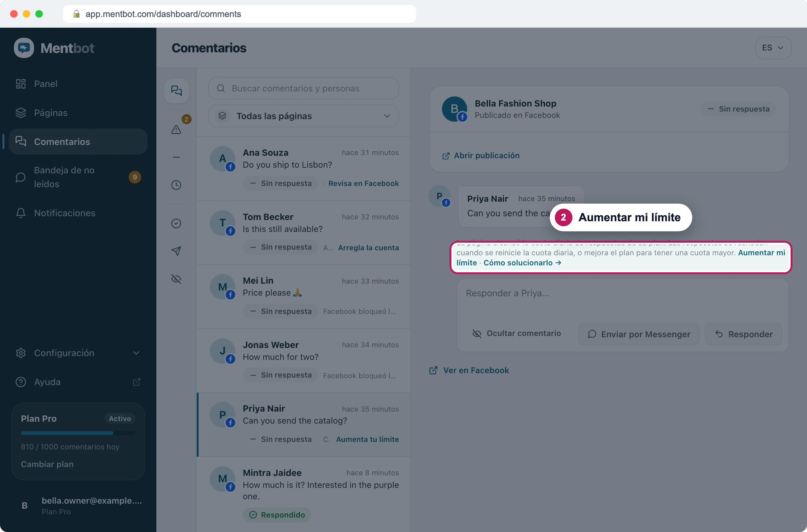Open the Panel dashboard menu item
807x532 pixels.
[x=78, y=84]
